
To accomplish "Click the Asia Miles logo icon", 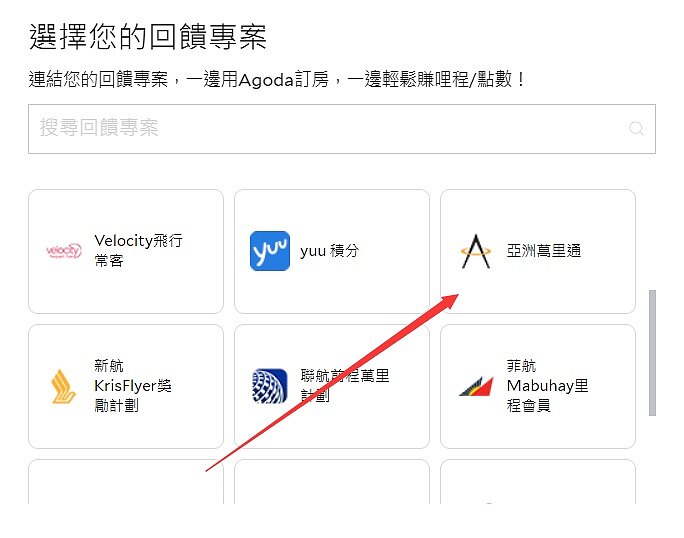I will (x=476, y=251).
